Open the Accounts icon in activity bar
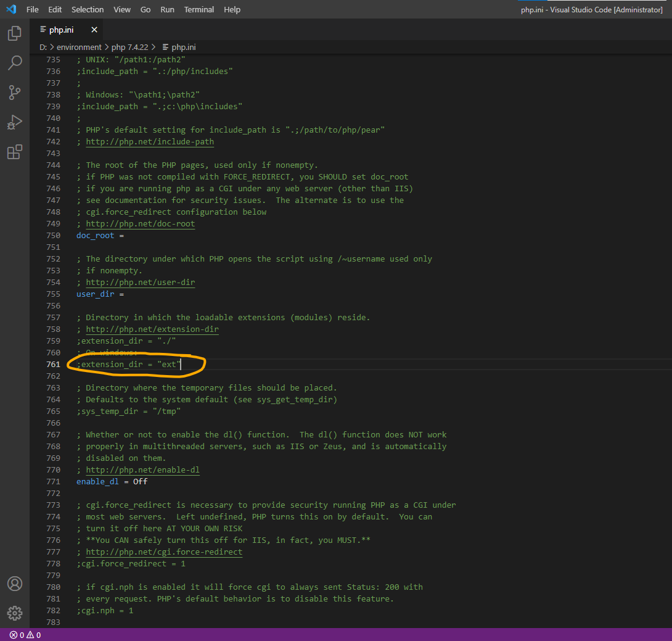Image resolution: width=672 pixels, height=641 pixels. click(15, 584)
